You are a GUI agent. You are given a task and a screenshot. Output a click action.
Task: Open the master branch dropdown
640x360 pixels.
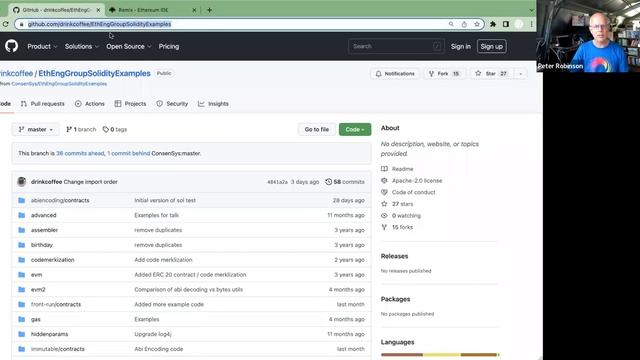pos(36,129)
